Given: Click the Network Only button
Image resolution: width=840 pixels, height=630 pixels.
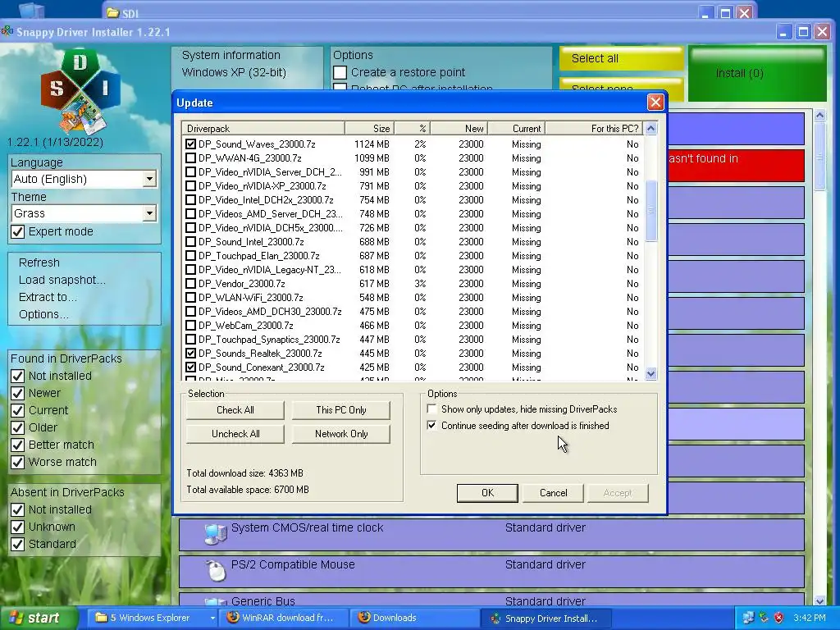Looking at the screenshot, I should [340, 433].
